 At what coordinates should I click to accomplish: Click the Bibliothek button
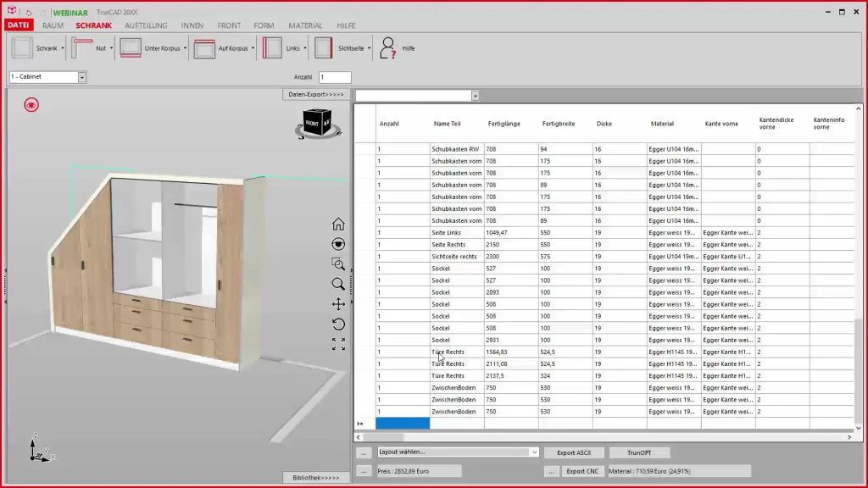316,478
